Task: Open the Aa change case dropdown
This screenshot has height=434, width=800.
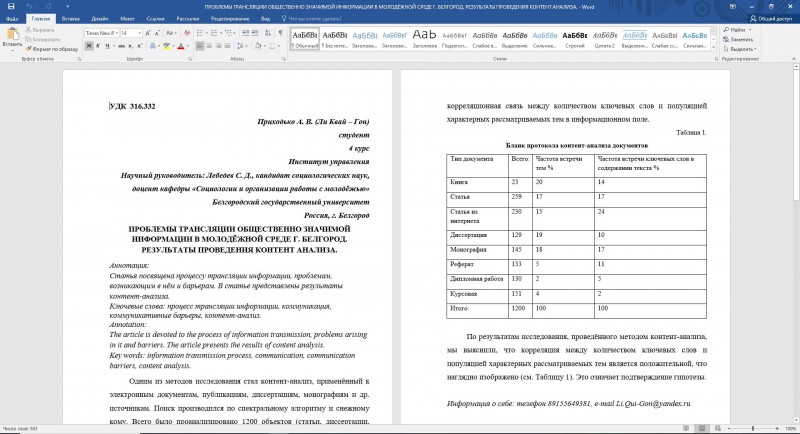Action: click(x=171, y=33)
